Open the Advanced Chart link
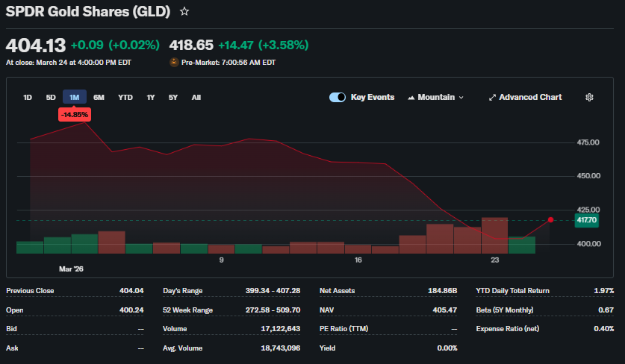Viewport: 625px width, 364px height. (530, 98)
